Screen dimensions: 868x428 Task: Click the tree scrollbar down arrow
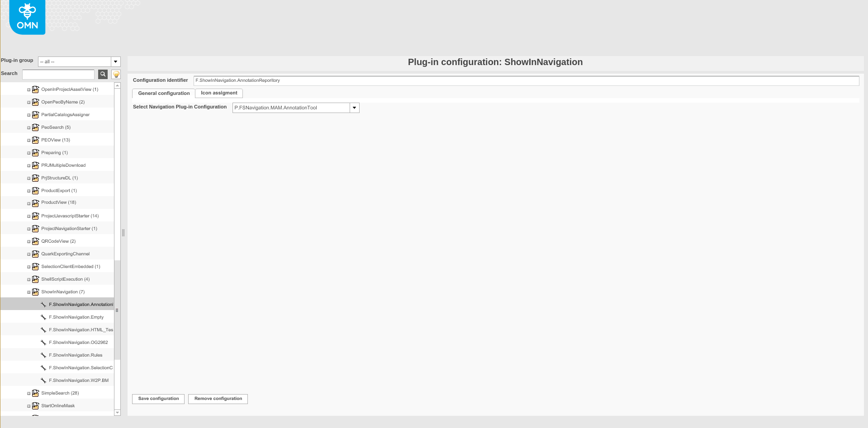click(x=118, y=413)
